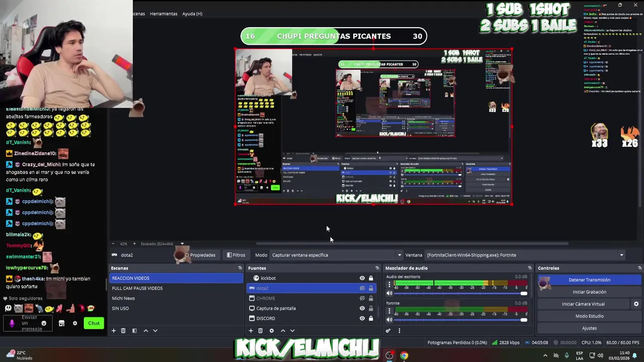Hide the kickbot source

362,278
